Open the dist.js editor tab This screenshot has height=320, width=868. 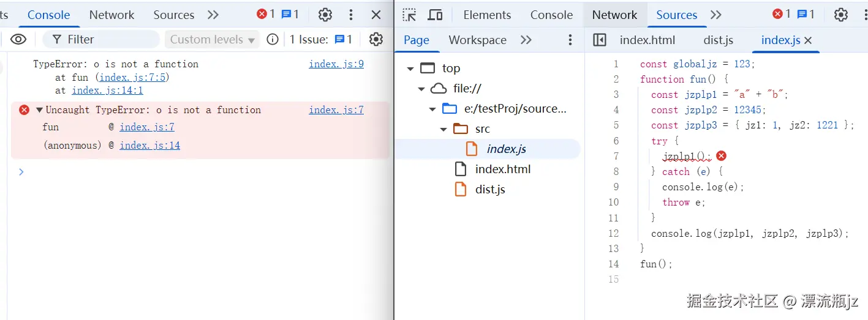[719, 40]
